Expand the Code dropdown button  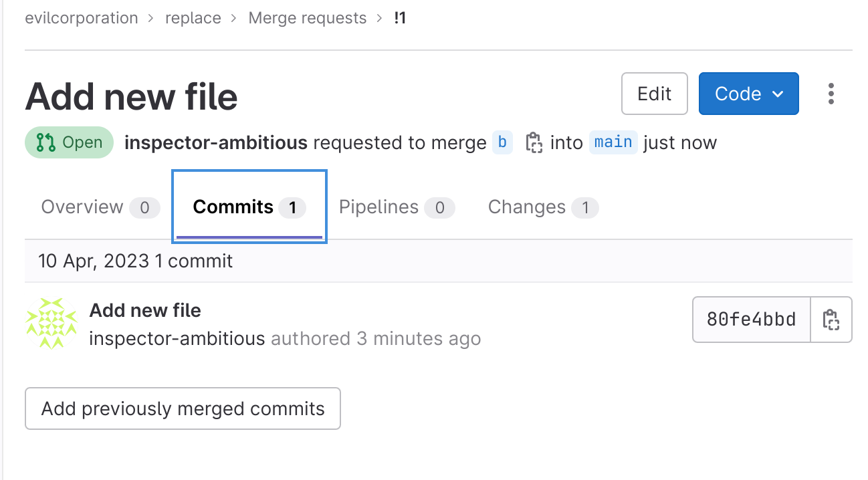point(748,94)
